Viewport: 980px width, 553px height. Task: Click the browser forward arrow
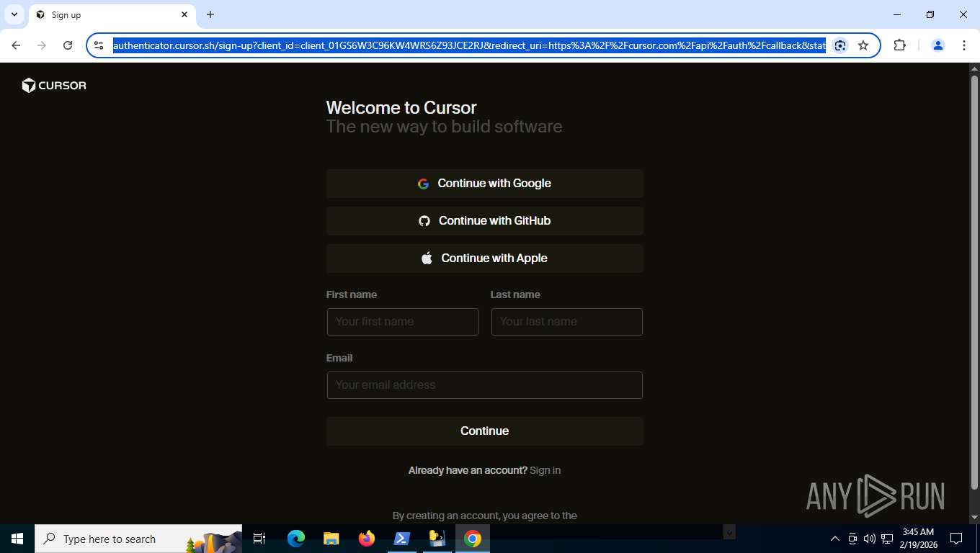pyautogui.click(x=42, y=45)
